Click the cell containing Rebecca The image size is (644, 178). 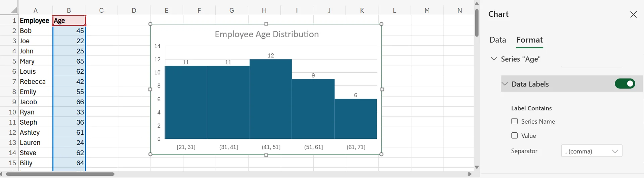tap(36, 81)
